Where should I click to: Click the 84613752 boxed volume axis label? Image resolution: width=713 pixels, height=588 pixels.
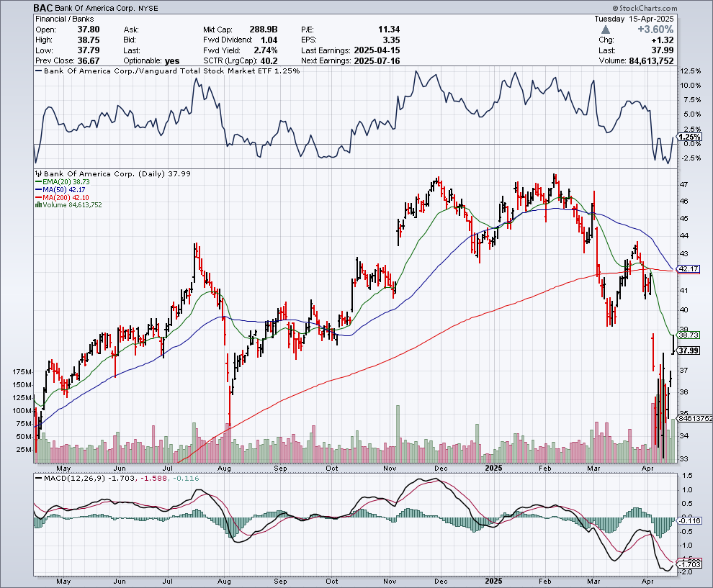click(x=695, y=418)
